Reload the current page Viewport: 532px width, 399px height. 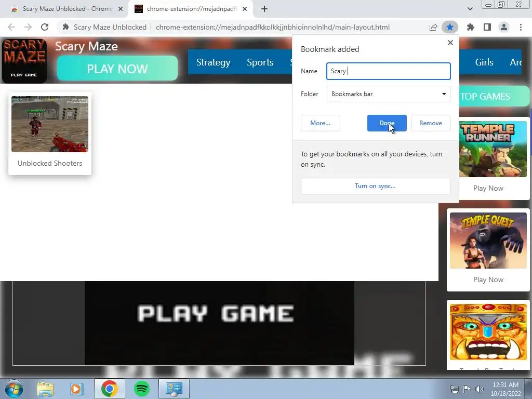click(45, 27)
